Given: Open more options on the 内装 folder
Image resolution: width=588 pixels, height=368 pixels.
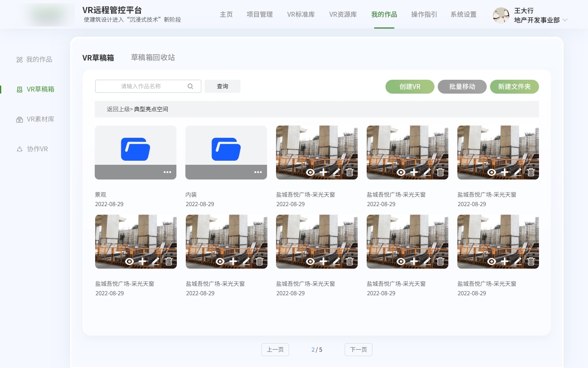Looking at the screenshot, I should (258, 172).
